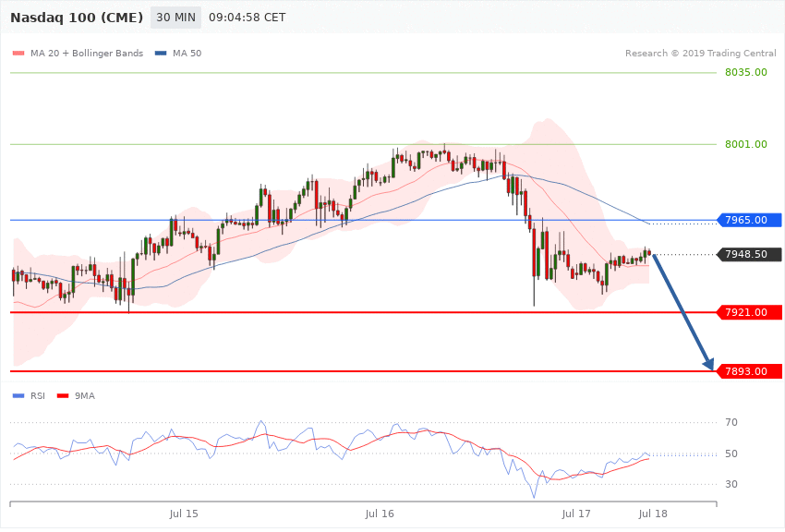Screen dimensions: 785x532
Task: Click the Nasdaq 100 (CME) chart title
Action: (77, 18)
